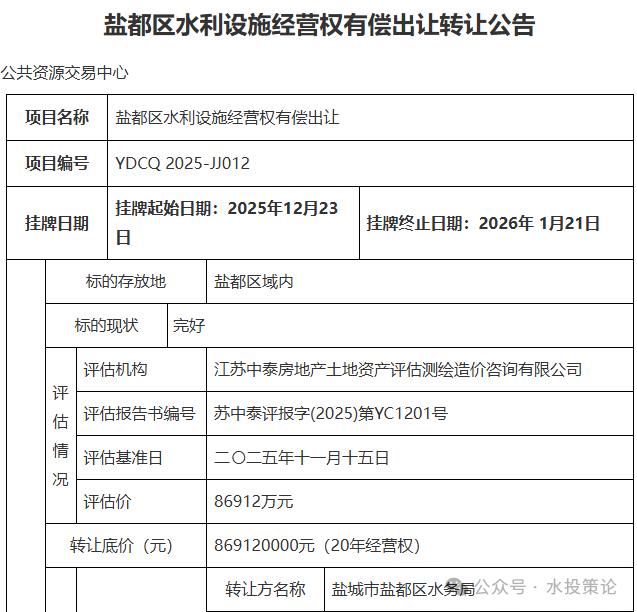Click the 评估报告书编号 label
The image size is (637, 612).
point(139,414)
